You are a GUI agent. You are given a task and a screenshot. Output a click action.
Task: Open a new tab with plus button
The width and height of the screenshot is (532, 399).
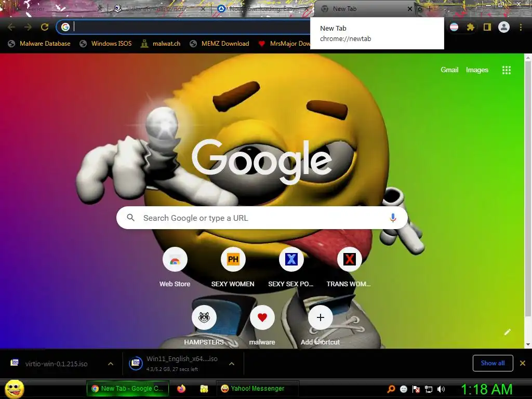click(x=429, y=9)
